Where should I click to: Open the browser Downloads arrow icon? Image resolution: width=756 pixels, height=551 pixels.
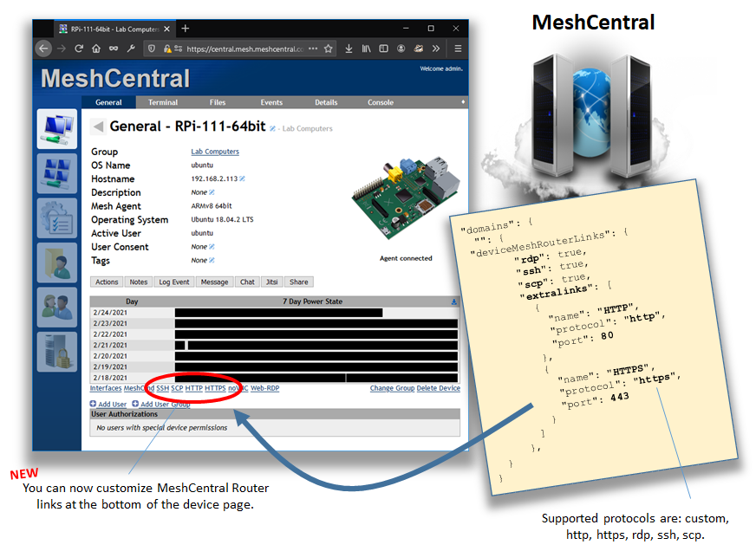pos(348,49)
